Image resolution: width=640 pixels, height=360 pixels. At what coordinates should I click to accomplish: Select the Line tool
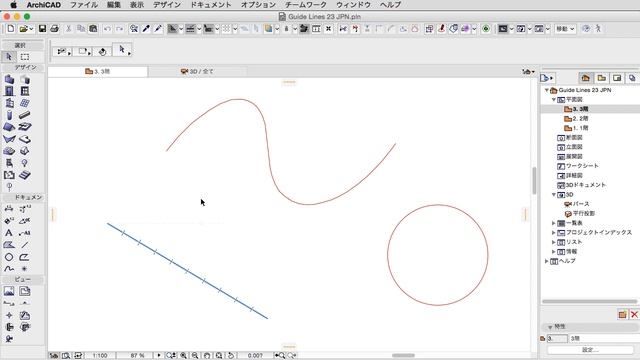coord(25,245)
